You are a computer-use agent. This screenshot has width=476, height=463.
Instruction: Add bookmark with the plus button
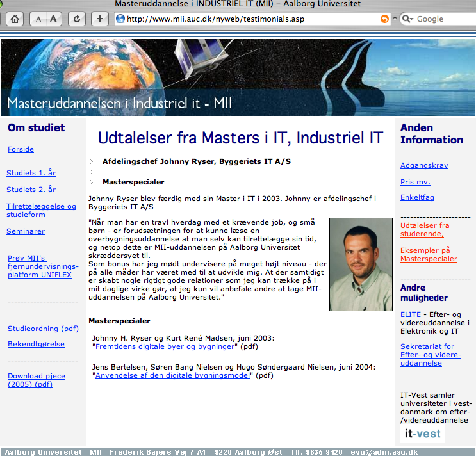(x=99, y=19)
